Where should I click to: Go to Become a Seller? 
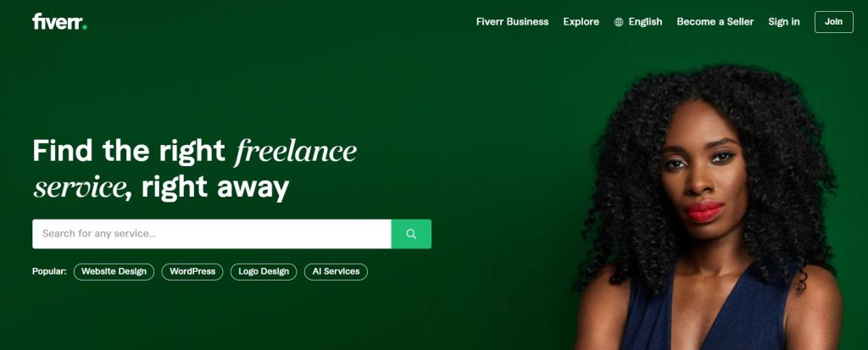point(715,21)
